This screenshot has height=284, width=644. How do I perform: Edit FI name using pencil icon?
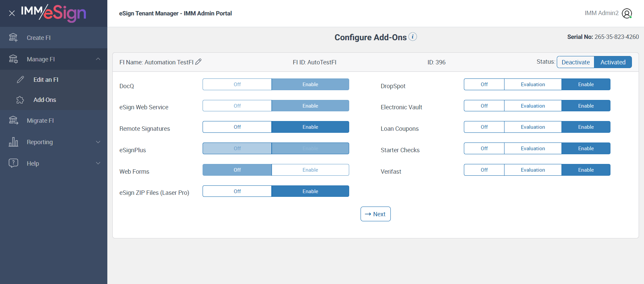[x=199, y=62]
